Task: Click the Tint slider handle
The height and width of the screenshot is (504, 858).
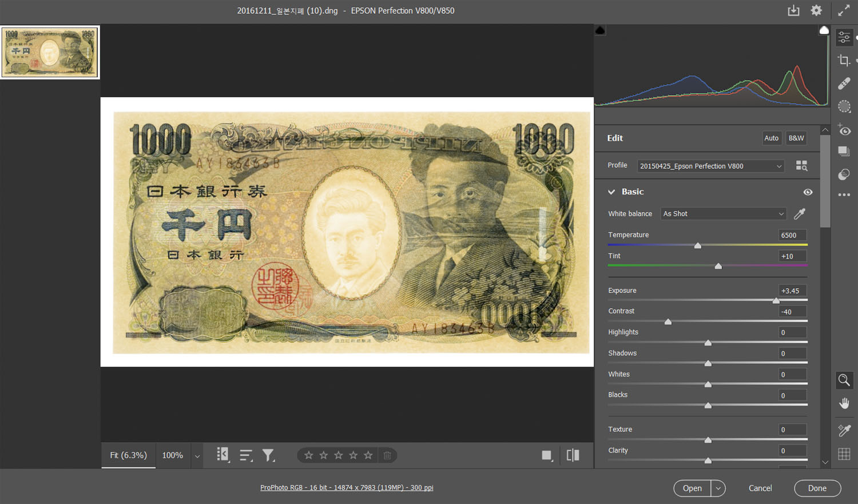Action: 718,266
